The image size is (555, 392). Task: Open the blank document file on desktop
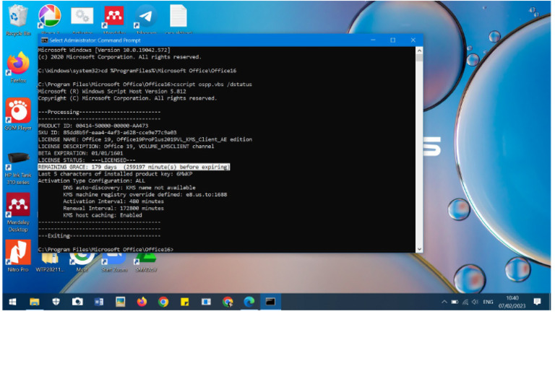(x=178, y=17)
